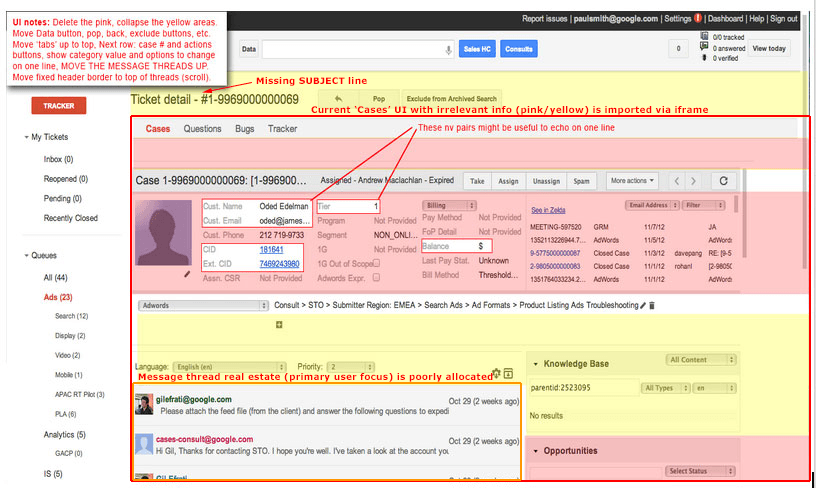Collapse the Queues tree
Image resolution: width=816 pixels, height=488 pixels.
[x=26, y=255]
